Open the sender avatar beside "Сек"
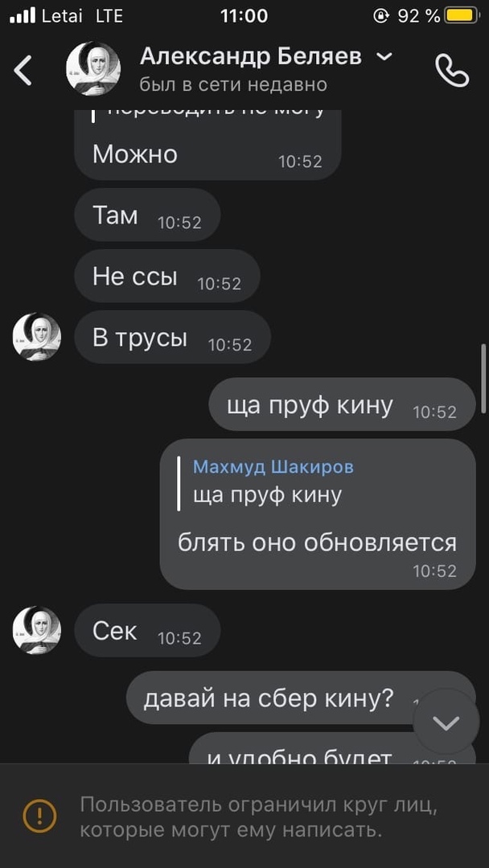Image resolution: width=489 pixels, height=868 pixels. coord(36,630)
